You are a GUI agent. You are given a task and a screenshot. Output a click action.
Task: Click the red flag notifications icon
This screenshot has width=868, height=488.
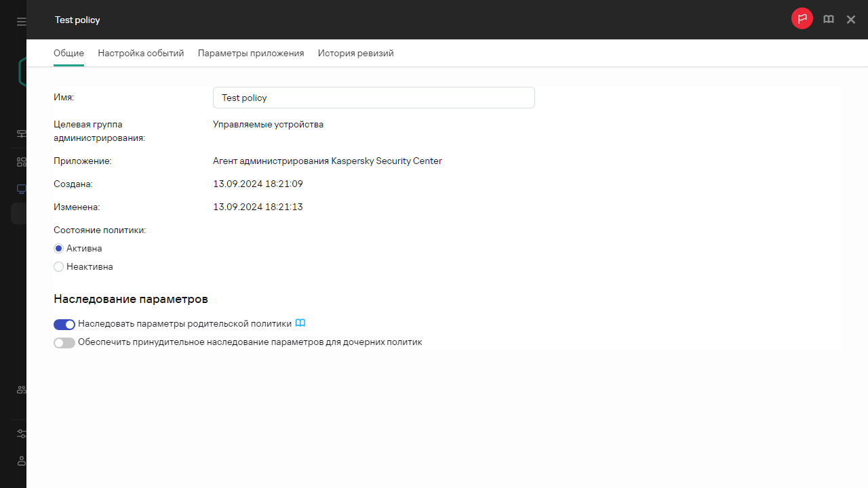[x=802, y=19]
